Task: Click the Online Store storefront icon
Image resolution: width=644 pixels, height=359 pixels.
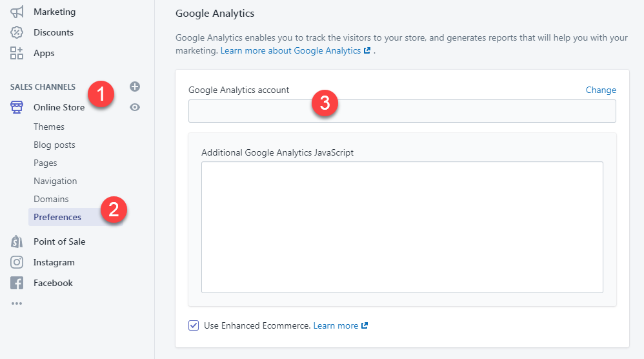Action: click(x=17, y=107)
